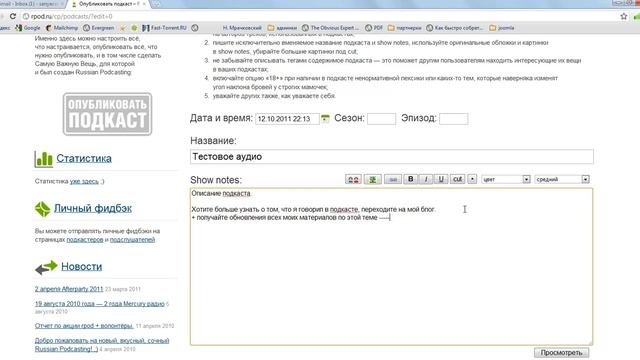Click the user mention icon in Show notes toolbar
Screen dimensions: 640x360
(x=353, y=179)
